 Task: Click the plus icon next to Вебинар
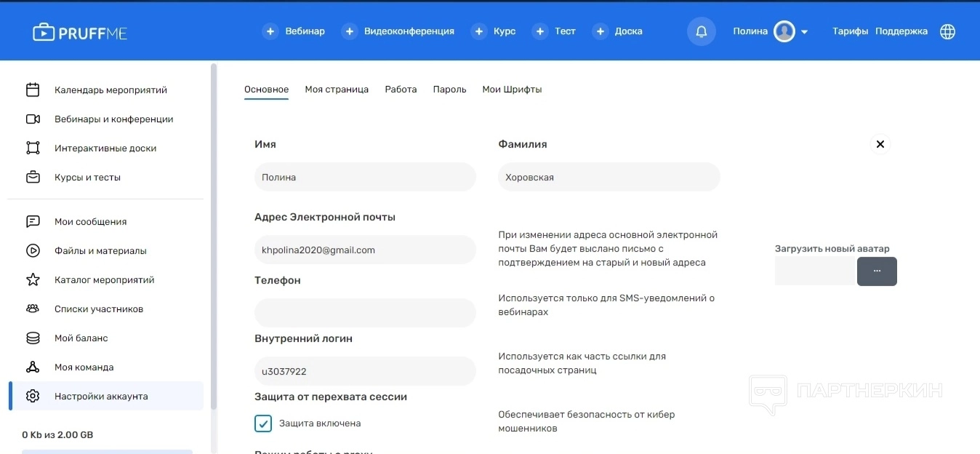(x=270, y=31)
